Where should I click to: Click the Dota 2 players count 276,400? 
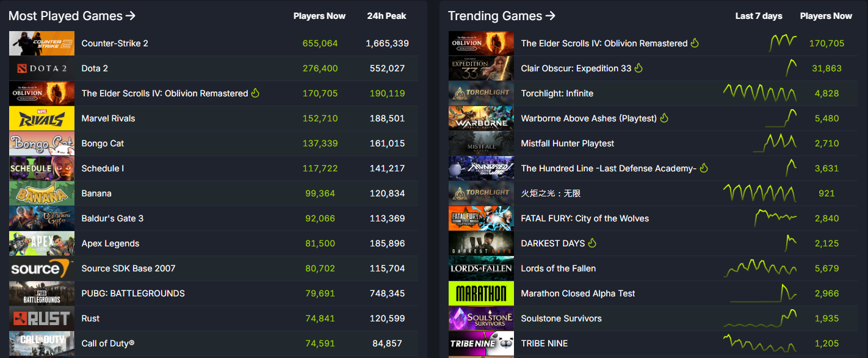pos(320,68)
